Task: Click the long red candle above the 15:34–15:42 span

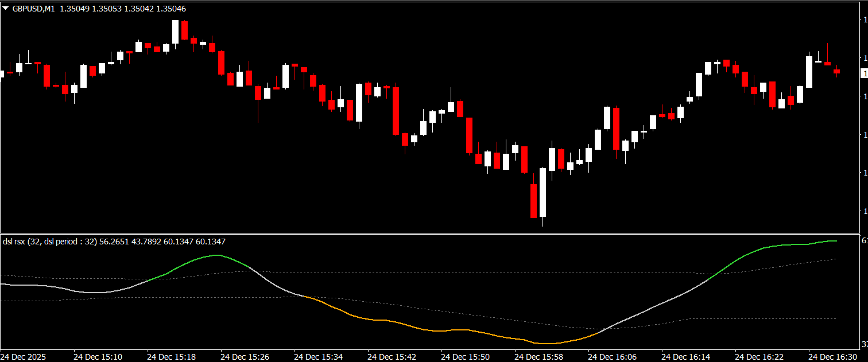Action: [396, 110]
